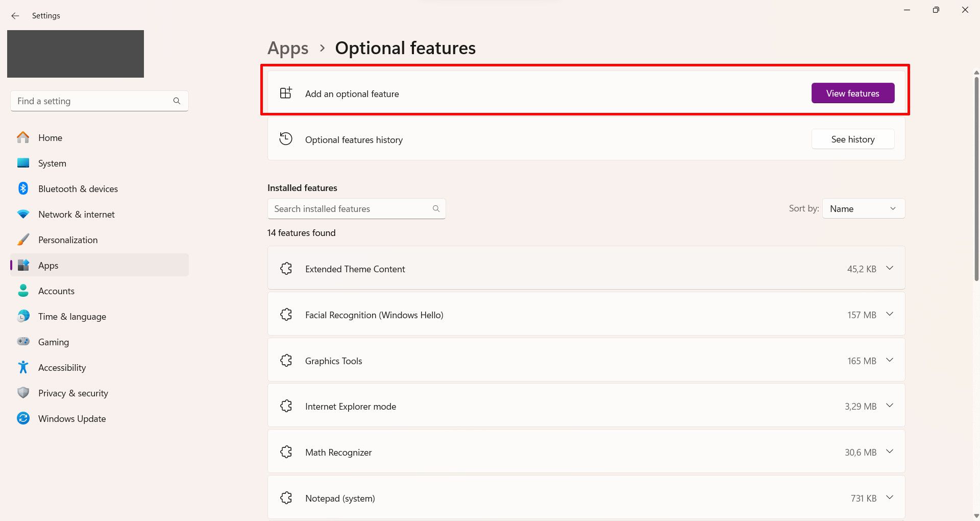This screenshot has width=980, height=521.
Task: Click the back arrow in Settings header
Action: click(15, 16)
